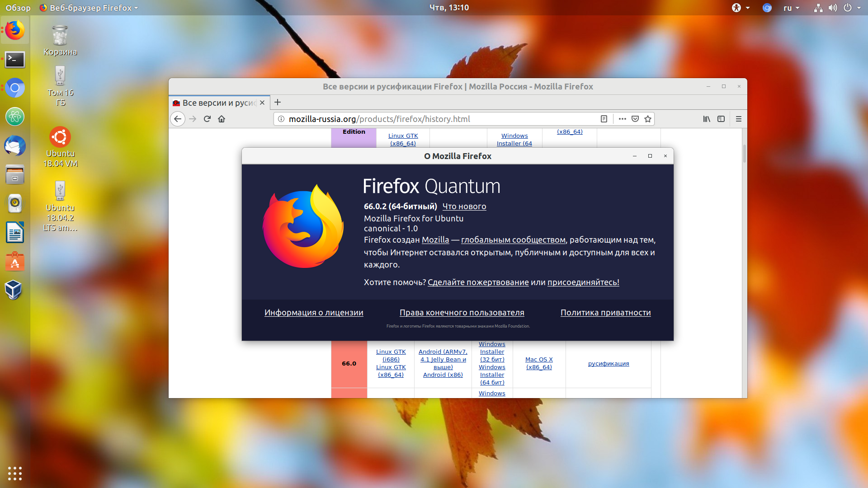Open the clock and calendar panel
868x488 pixels.
449,8
